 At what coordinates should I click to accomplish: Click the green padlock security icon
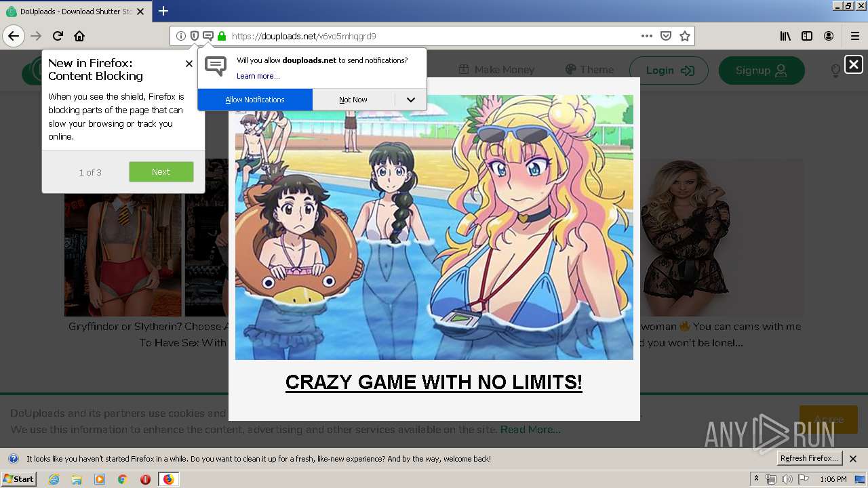click(x=221, y=36)
